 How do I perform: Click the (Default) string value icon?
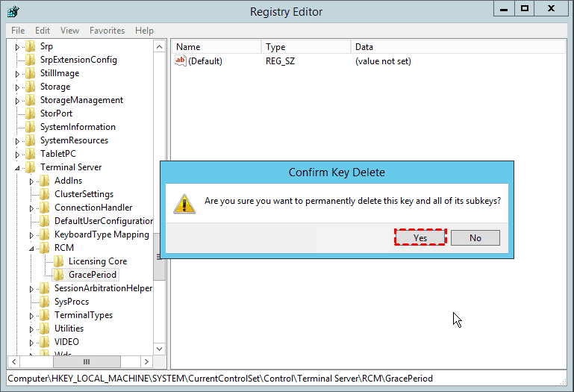tap(181, 60)
